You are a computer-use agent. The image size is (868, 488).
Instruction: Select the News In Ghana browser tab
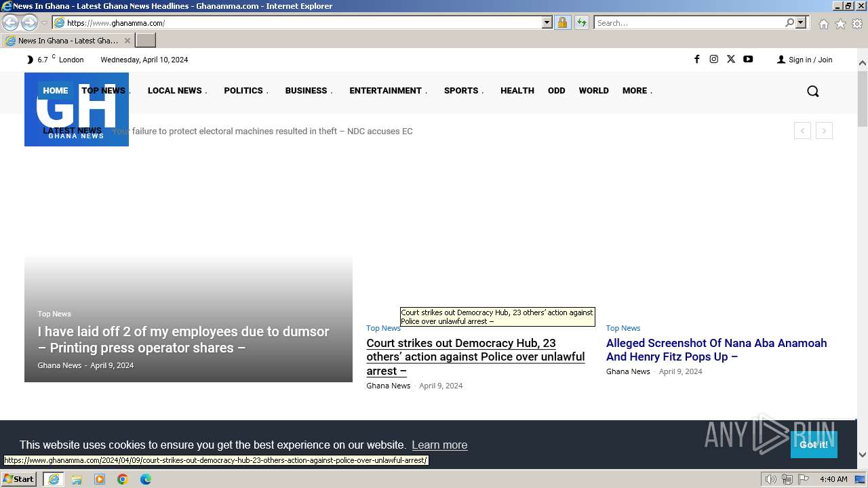68,41
